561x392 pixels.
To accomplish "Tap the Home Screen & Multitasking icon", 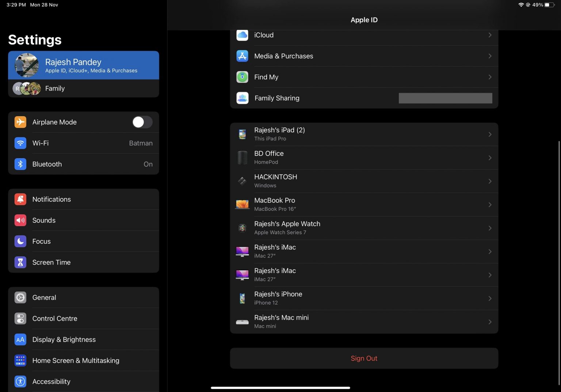I will tap(20, 361).
